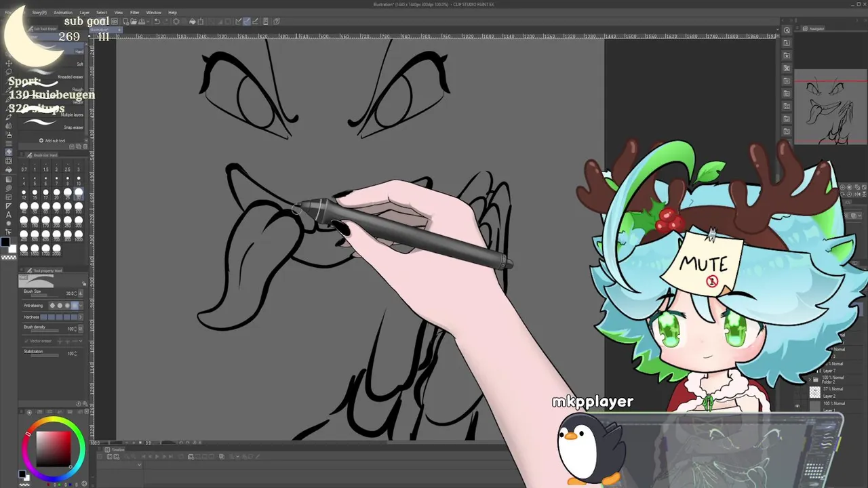Click the Fill icon in command bar
This screenshot has width=868, height=488.
coord(193,22)
